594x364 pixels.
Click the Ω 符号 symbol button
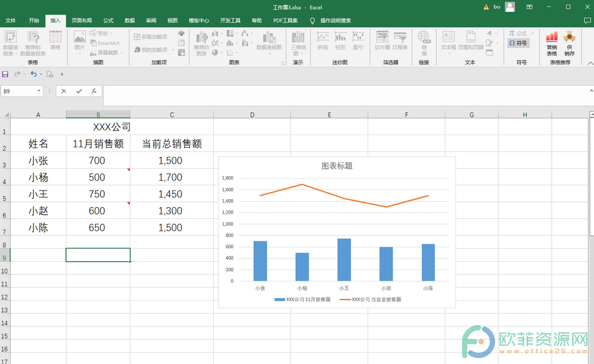click(x=518, y=43)
